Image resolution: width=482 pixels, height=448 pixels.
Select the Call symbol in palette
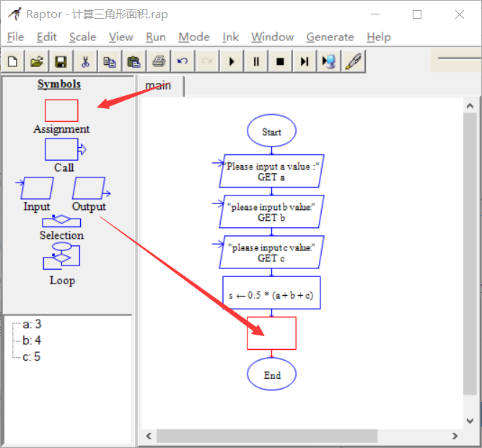pyautogui.click(x=65, y=149)
